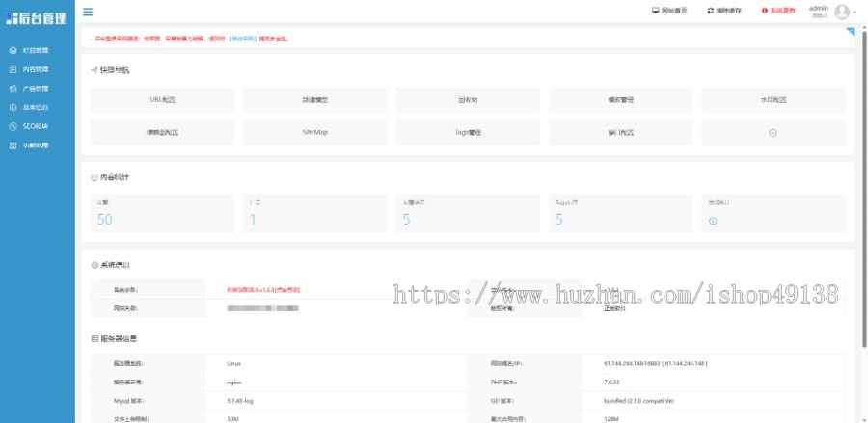Open the 网站首页 link
Image resolution: width=868 pixels, height=423 pixels.
pyautogui.click(x=674, y=11)
